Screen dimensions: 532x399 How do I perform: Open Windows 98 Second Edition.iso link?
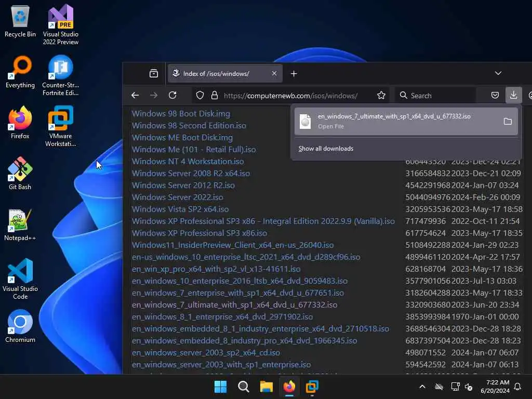click(189, 126)
